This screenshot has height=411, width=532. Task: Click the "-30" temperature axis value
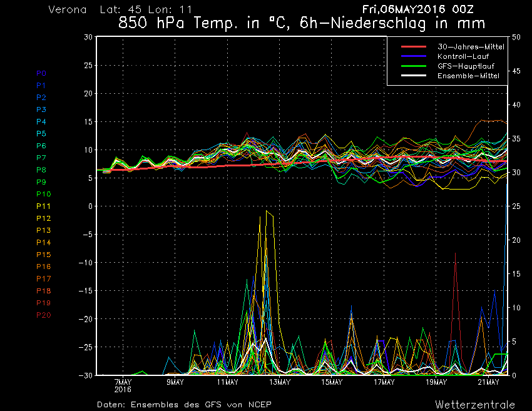[x=86, y=375]
